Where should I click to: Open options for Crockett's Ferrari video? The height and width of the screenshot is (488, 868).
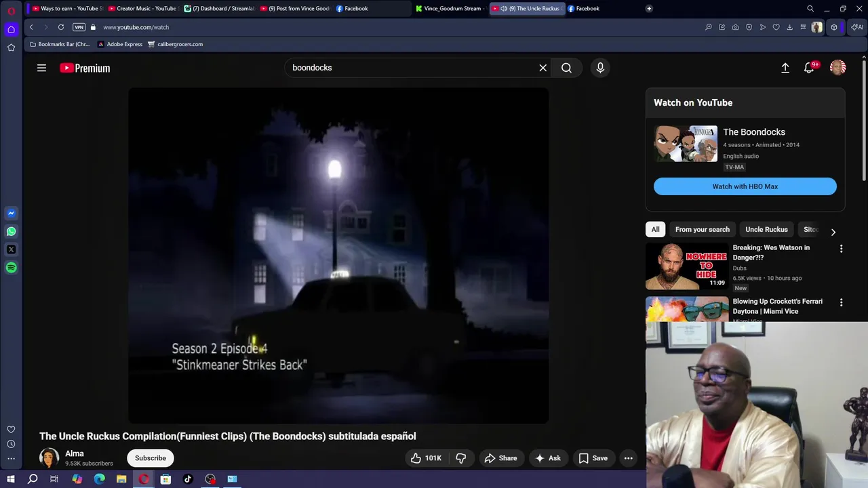tap(842, 302)
